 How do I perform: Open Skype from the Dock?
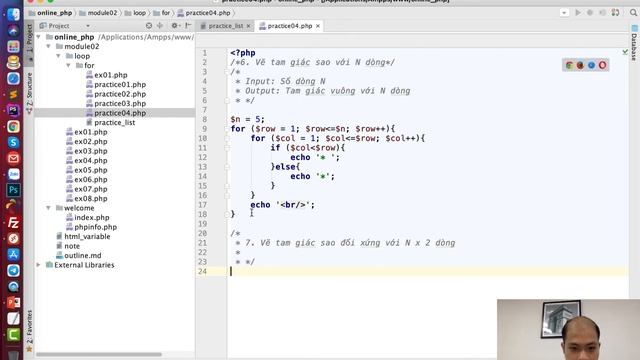(x=13, y=142)
